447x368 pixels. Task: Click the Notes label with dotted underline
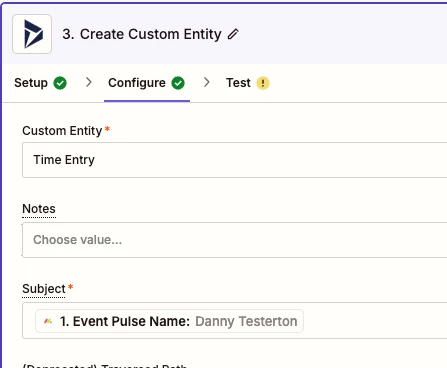[x=39, y=209]
